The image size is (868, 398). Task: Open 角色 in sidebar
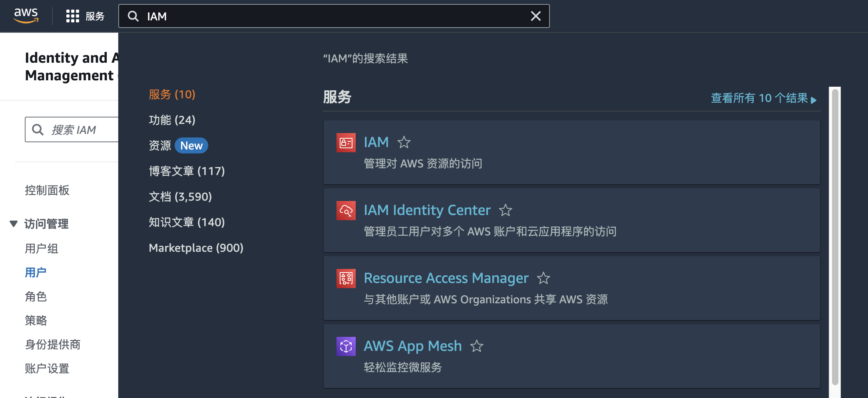tap(36, 297)
